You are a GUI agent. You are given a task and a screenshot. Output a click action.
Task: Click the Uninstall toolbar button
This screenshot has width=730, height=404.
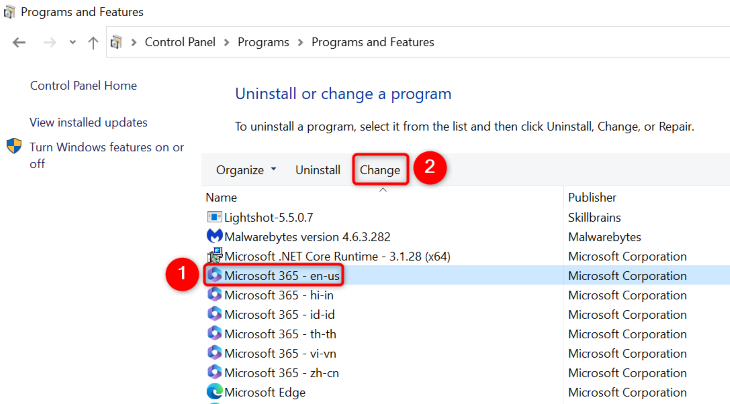(x=318, y=170)
